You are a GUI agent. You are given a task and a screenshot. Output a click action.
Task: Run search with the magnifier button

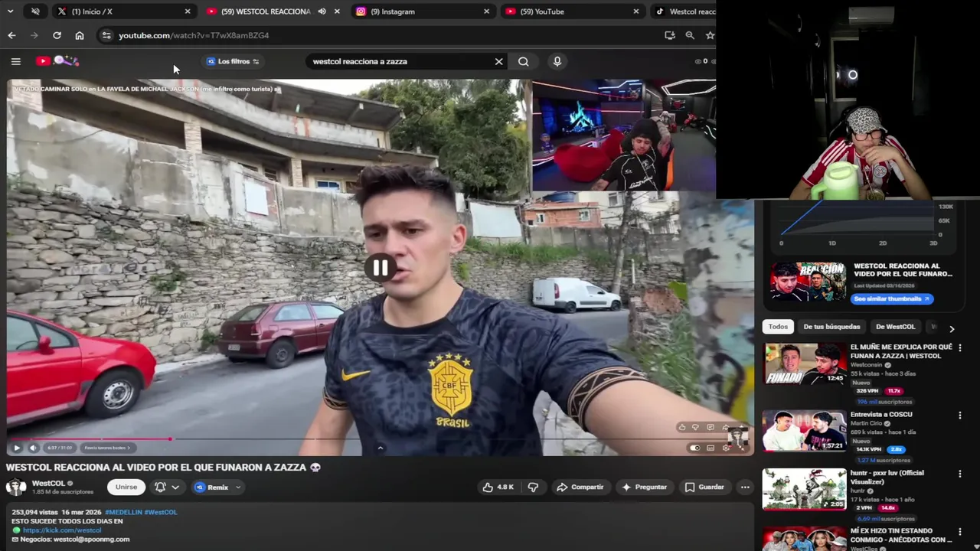coord(523,61)
